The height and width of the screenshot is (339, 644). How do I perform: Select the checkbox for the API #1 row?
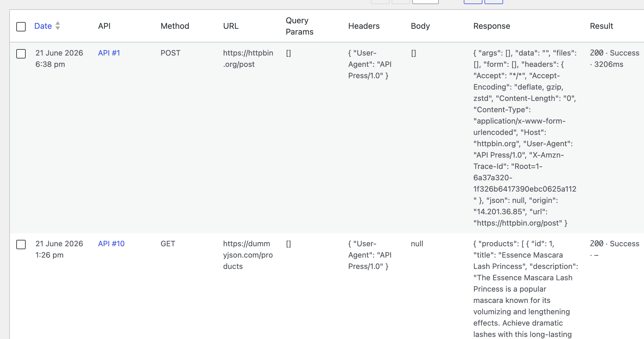(21, 53)
